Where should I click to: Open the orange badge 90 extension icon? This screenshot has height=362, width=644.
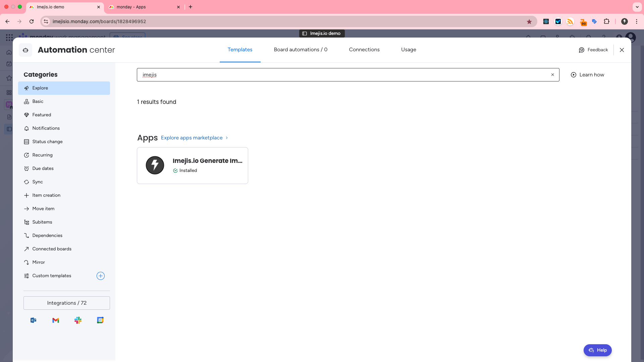[583, 22]
